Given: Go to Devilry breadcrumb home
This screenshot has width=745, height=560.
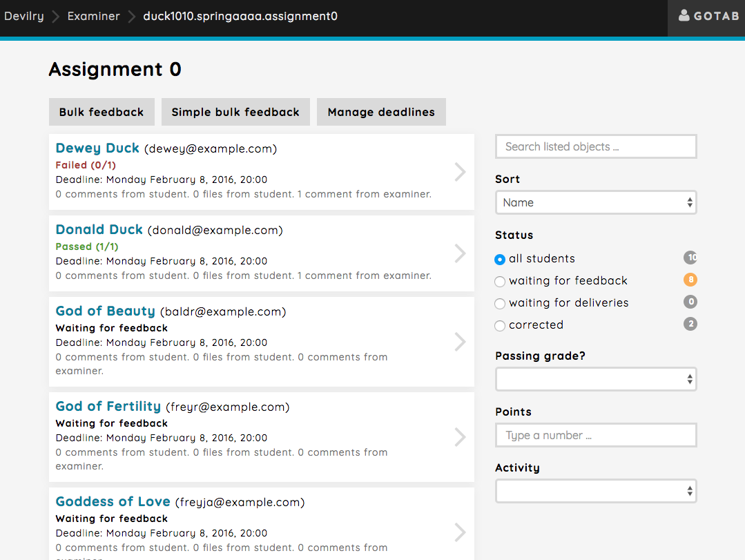Looking at the screenshot, I should coord(23,16).
